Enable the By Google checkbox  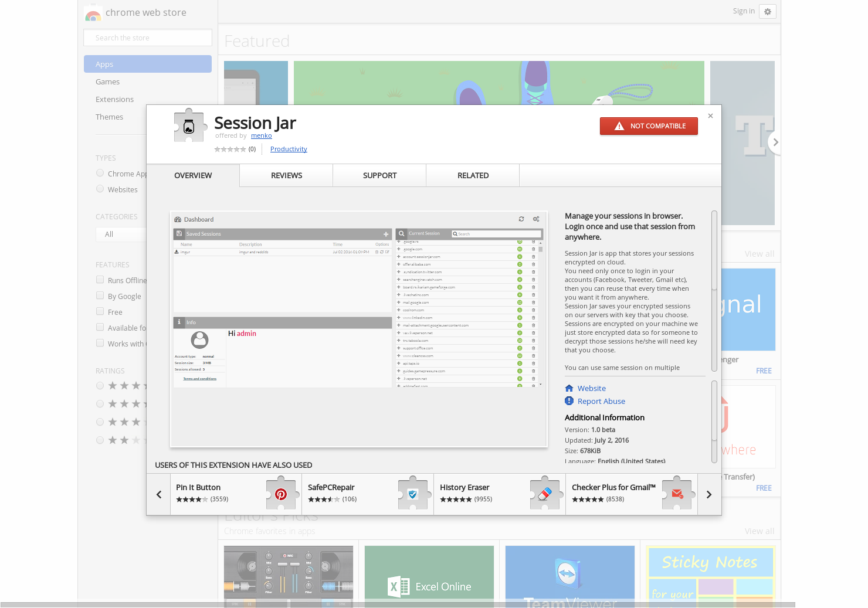100,295
